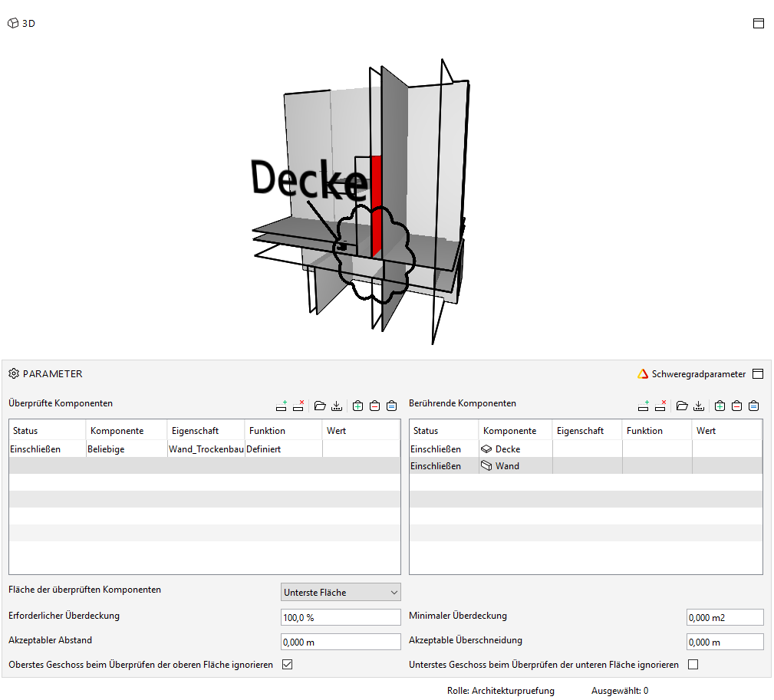Delete row icon in Überprüfte Komponenten toolbar
774x700 pixels.
click(298, 406)
